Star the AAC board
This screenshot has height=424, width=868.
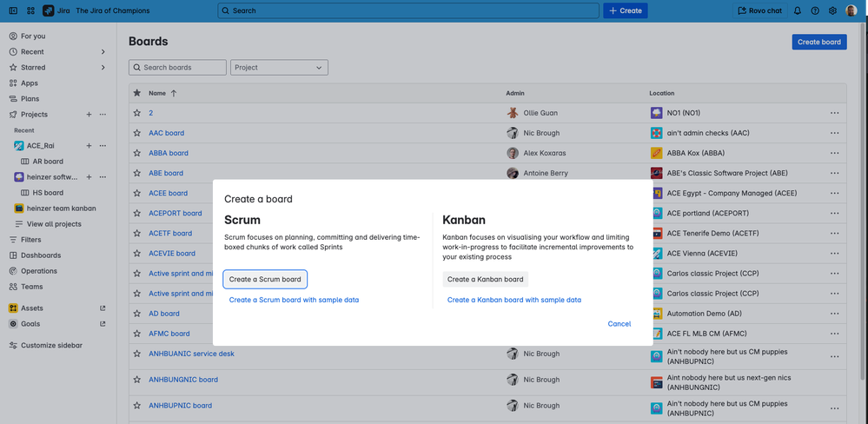[x=137, y=133]
